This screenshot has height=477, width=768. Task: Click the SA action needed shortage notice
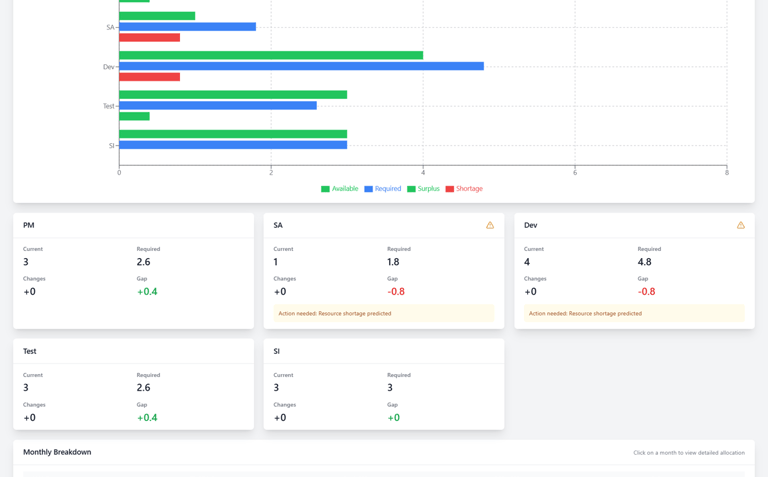[384, 313]
